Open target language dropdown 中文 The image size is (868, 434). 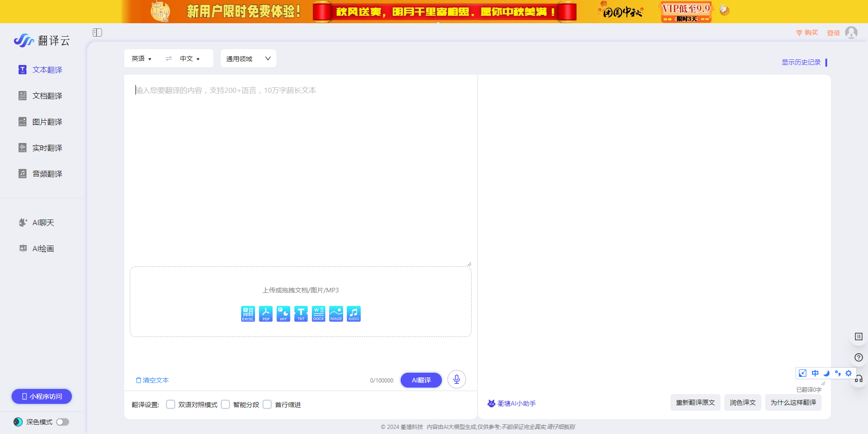coord(190,58)
